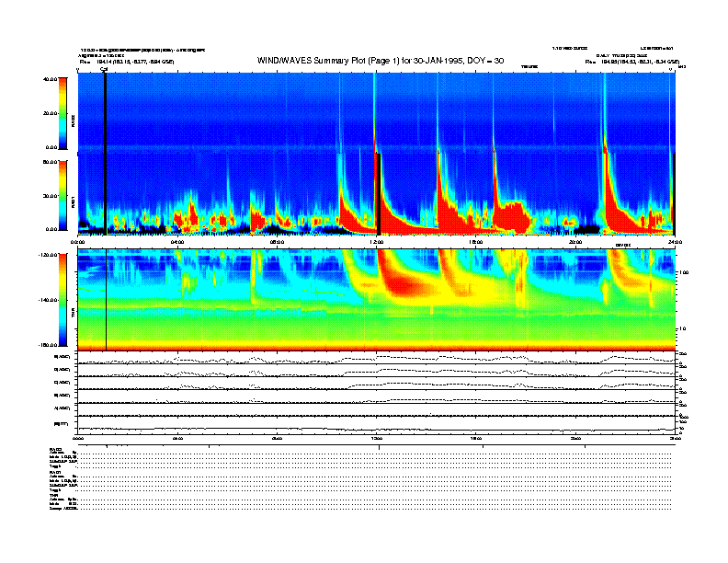Click the vertical RAD1 axis label
The width and height of the screenshot is (728, 563).
click(73, 201)
